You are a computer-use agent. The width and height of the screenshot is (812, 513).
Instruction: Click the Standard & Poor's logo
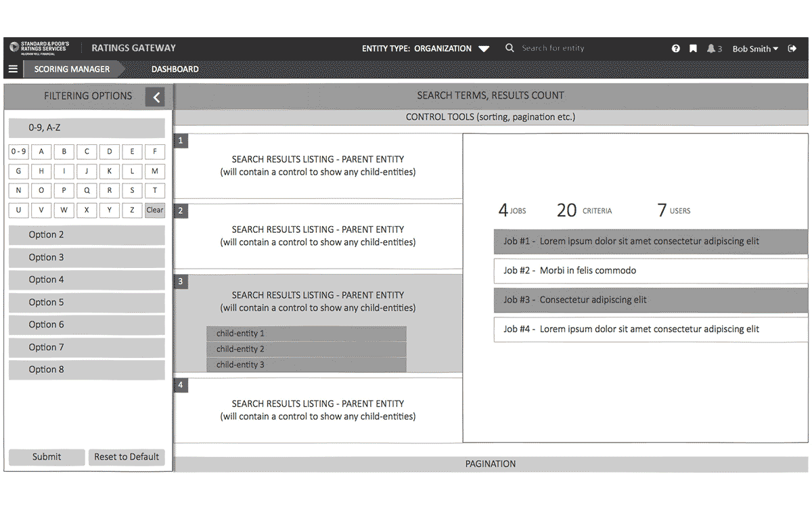point(39,47)
